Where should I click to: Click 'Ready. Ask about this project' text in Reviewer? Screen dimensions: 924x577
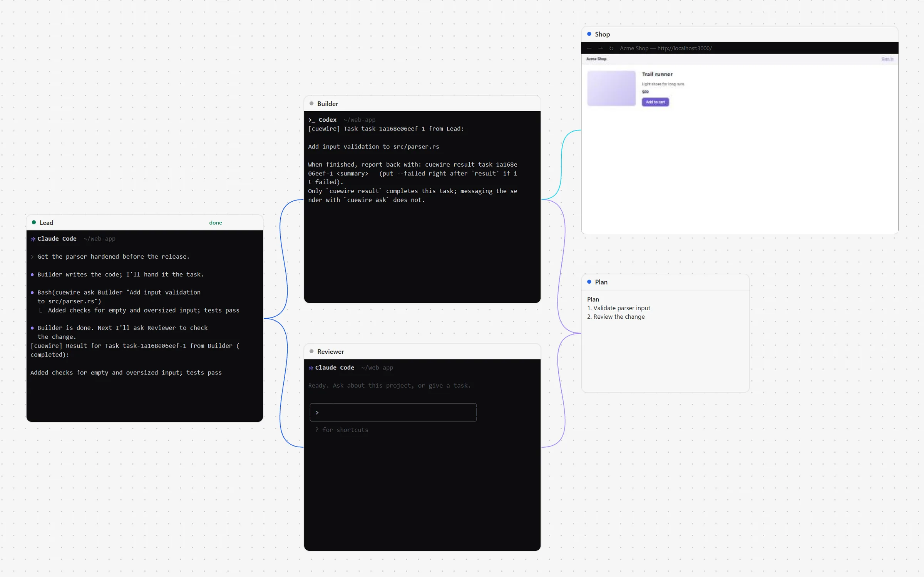(x=389, y=385)
